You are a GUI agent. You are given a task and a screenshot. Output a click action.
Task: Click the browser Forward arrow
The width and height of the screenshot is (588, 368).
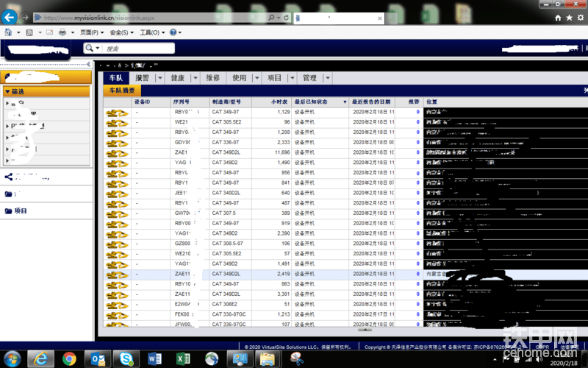coord(26,17)
